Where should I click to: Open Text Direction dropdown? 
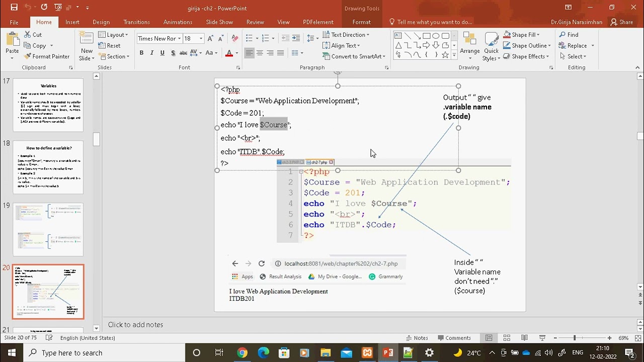click(346, 35)
